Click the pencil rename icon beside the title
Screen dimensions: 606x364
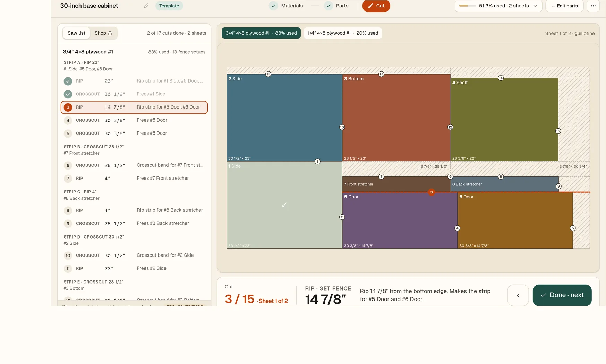click(146, 6)
